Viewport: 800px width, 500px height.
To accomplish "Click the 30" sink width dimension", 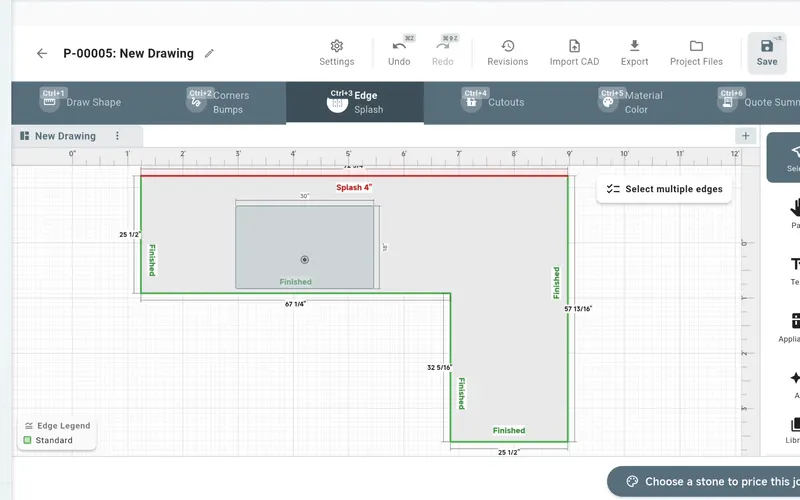I will tap(305, 196).
